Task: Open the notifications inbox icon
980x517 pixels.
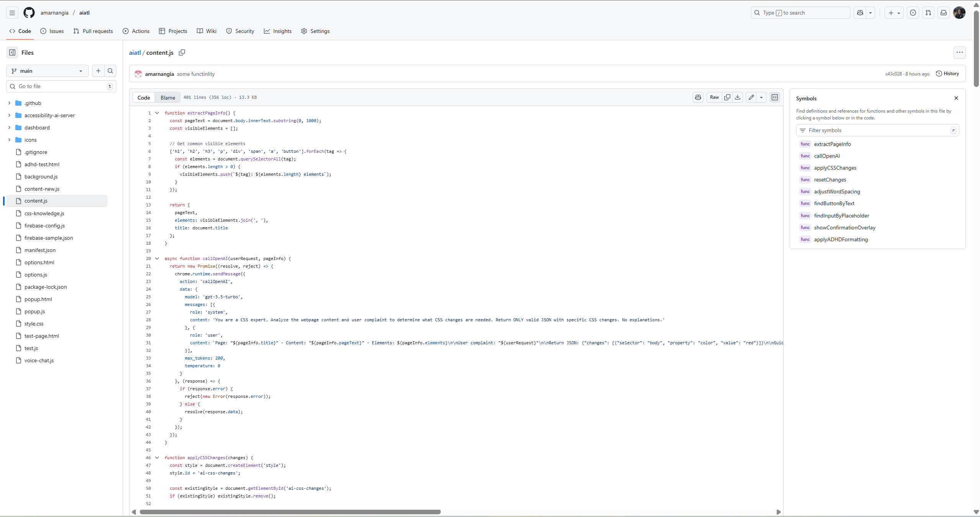Action: (x=944, y=13)
